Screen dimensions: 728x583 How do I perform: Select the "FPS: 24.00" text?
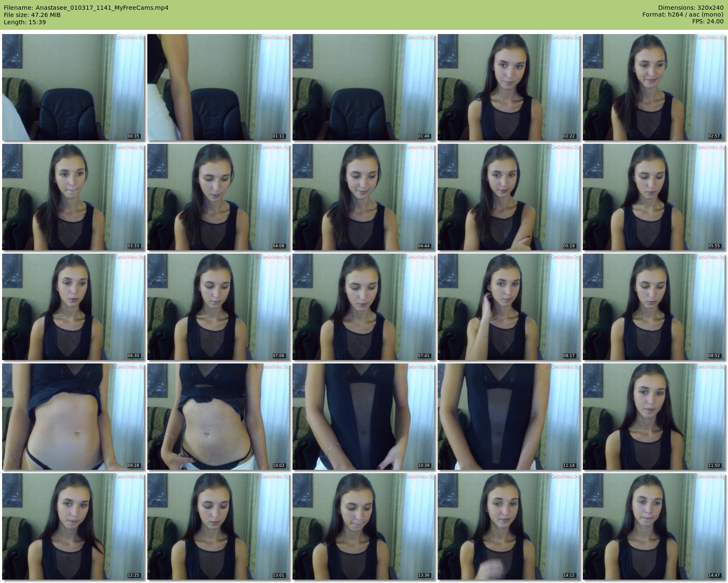tap(708, 22)
